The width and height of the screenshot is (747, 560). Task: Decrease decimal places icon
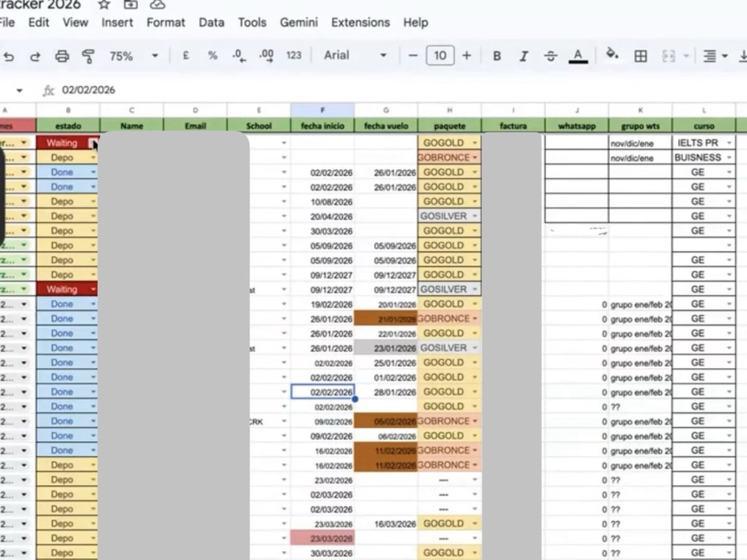[x=239, y=56]
